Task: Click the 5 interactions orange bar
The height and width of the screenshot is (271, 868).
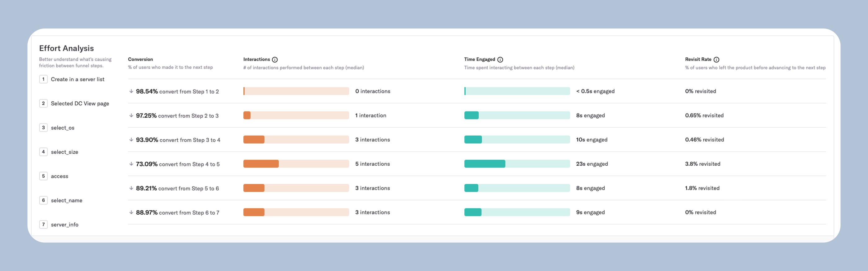Action: (x=261, y=164)
